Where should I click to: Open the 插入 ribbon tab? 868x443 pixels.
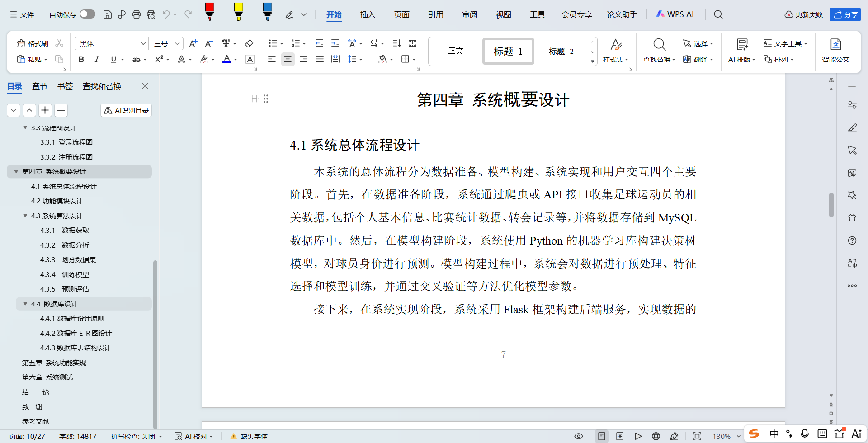point(368,14)
